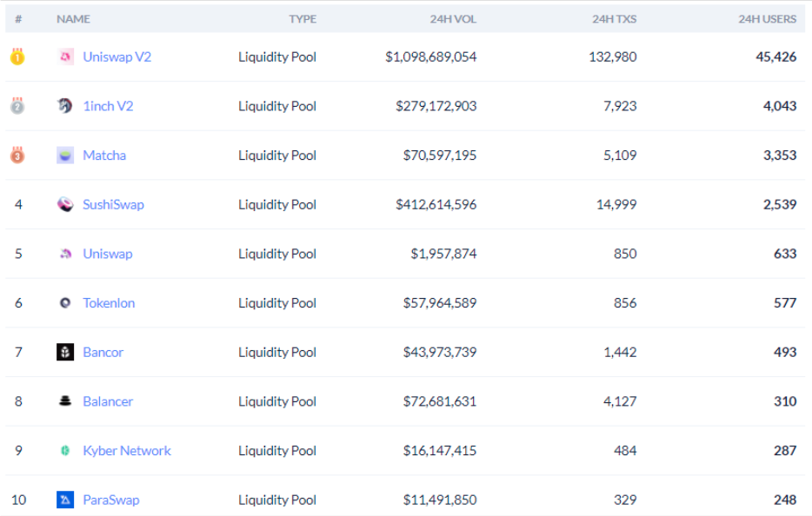Select the volume value $11,491,850
Viewport: 812px width, 516px height.
pyautogui.click(x=440, y=499)
